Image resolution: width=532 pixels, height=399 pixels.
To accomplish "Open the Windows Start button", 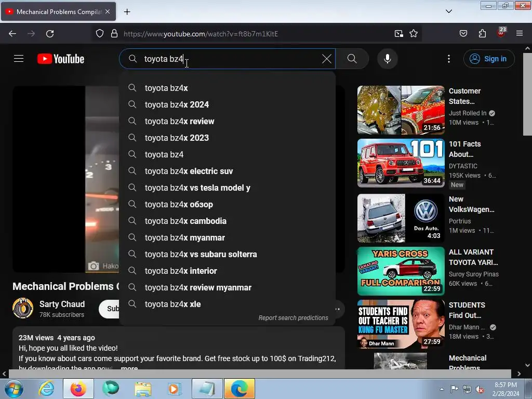I will 14,389.
